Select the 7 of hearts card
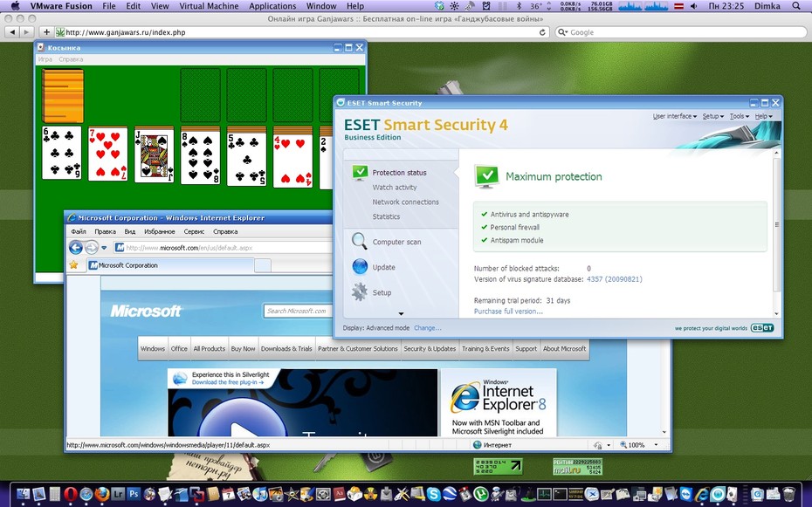812x507 pixels. [x=107, y=154]
